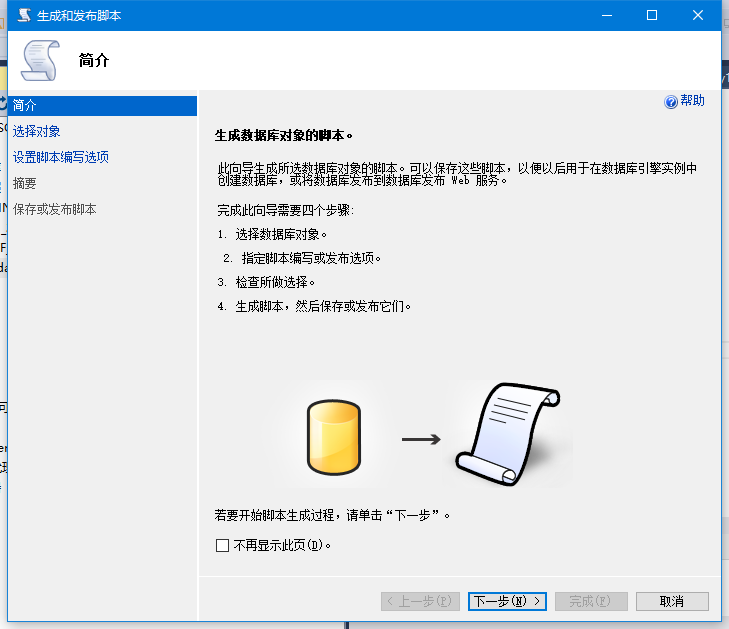Click the 上一步(P) button
Viewport: 729px width, 629px height.
pyautogui.click(x=420, y=601)
